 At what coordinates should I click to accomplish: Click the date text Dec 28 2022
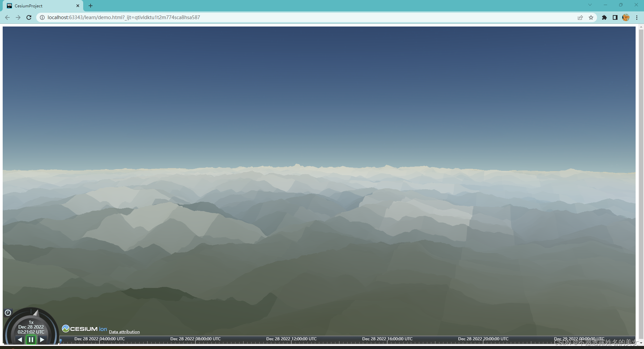pyautogui.click(x=31, y=327)
